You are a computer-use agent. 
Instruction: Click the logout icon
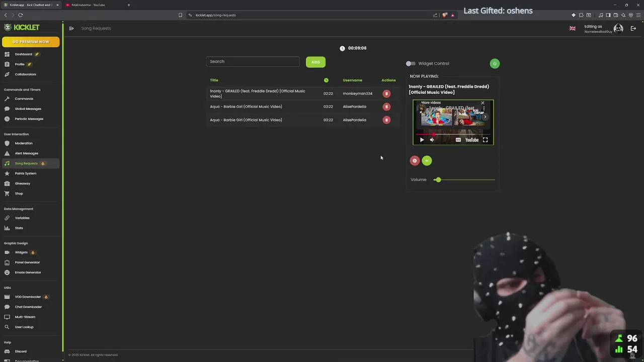[633, 28]
